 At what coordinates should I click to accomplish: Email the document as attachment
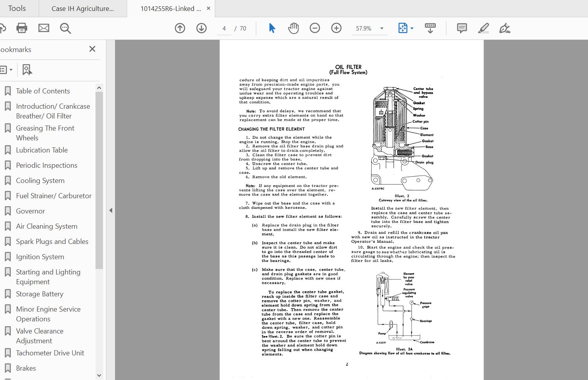tap(43, 28)
